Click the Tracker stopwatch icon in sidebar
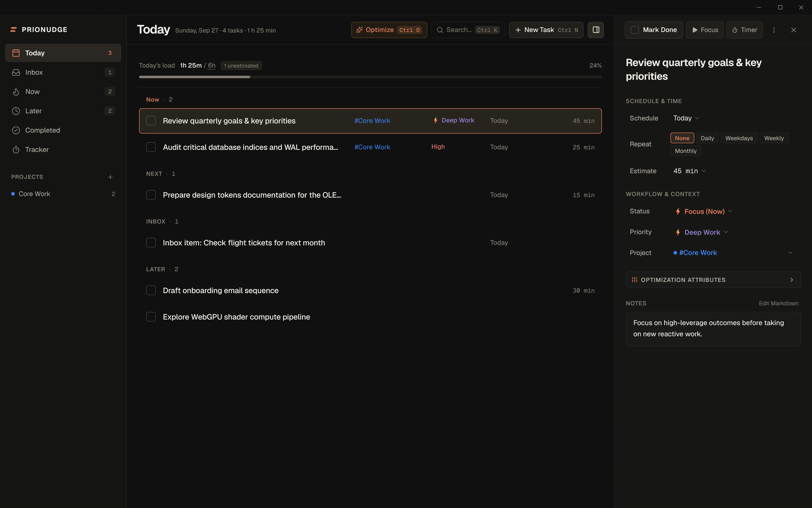Screen dimensions: 812x508 point(16,150)
